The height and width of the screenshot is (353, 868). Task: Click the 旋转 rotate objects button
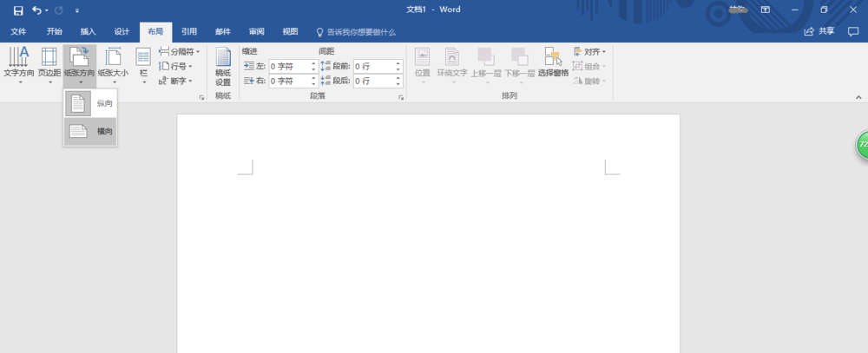(x=589, y=81)
